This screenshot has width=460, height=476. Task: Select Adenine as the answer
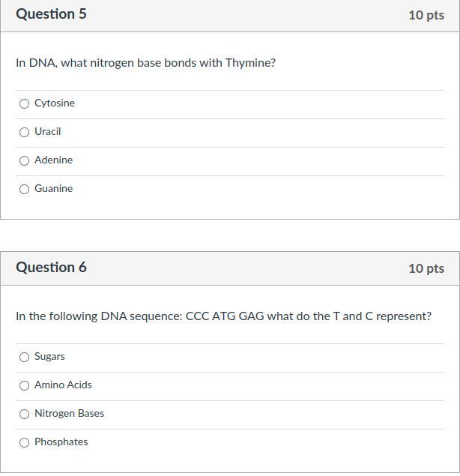[x=24, y=160]
